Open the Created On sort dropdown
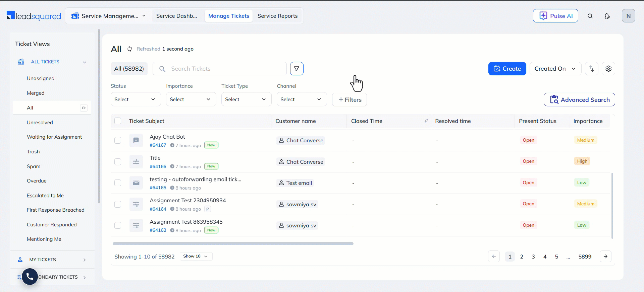Screen dimensions: 644x292 coord(555,69)
